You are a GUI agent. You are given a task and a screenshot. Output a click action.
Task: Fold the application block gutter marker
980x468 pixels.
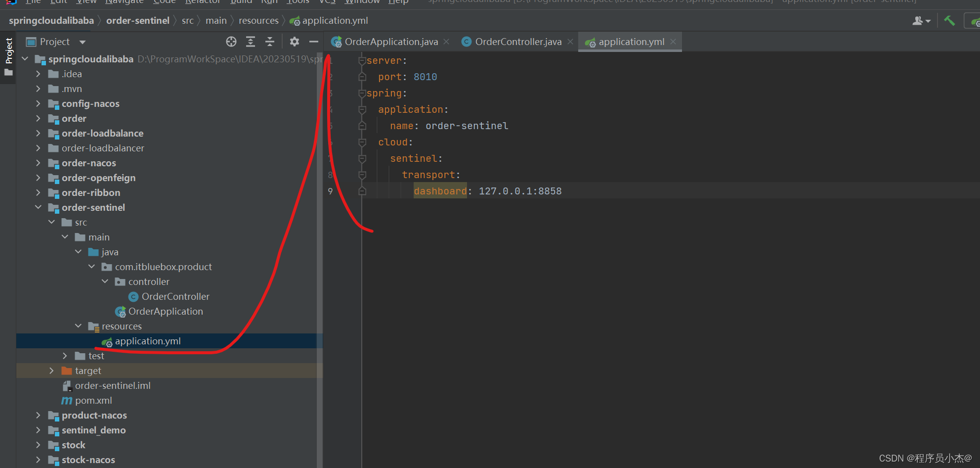coord(362,109)
